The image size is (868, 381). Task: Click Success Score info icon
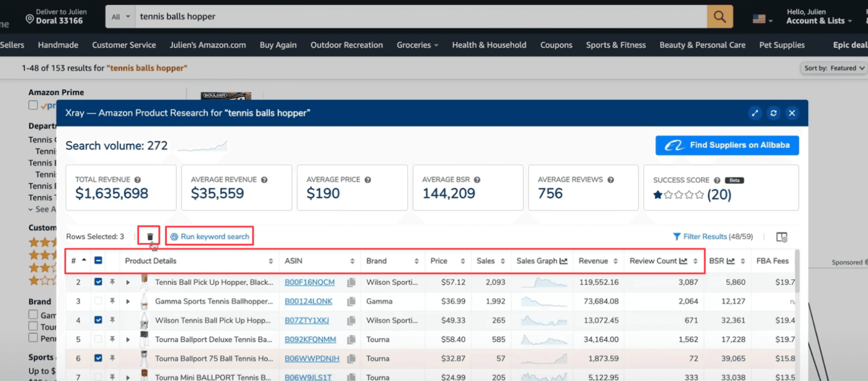[x=717, y=181]
